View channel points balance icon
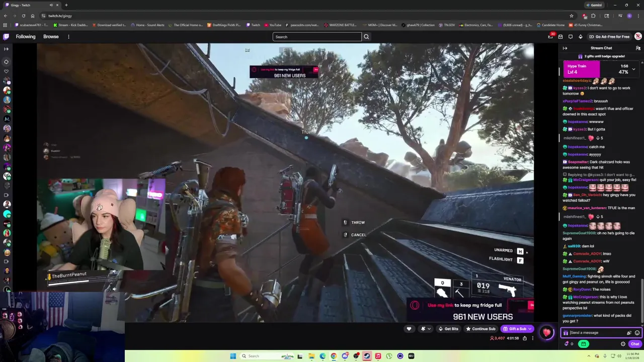 pyautogui.click(x=567, y=344)
